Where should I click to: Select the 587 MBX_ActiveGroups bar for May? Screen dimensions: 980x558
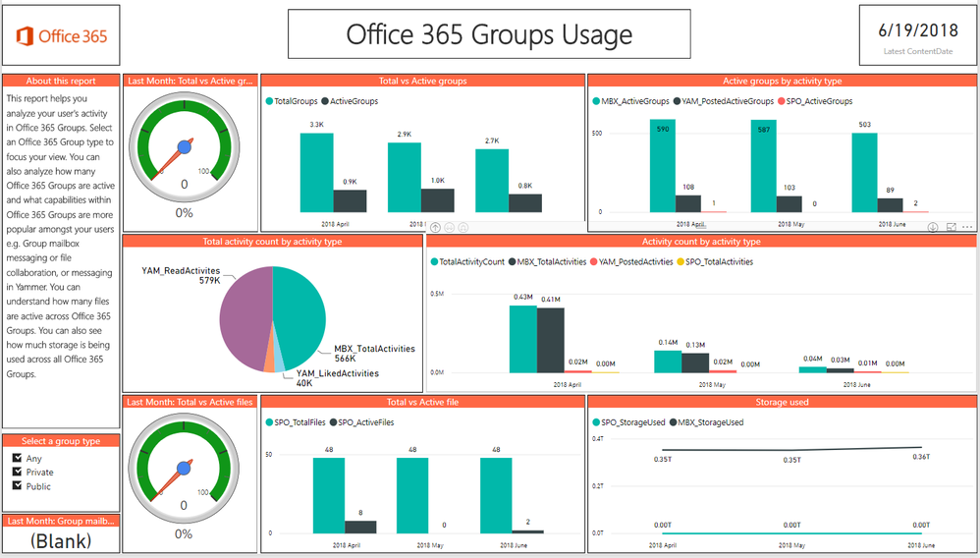pos(764,166)
